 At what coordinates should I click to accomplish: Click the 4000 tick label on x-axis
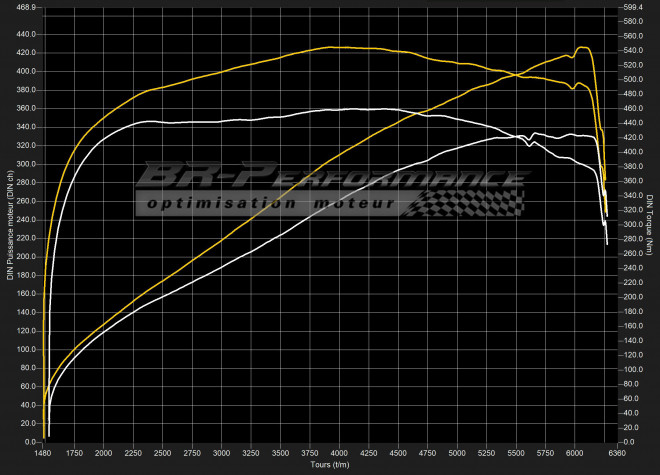point(339,453)
